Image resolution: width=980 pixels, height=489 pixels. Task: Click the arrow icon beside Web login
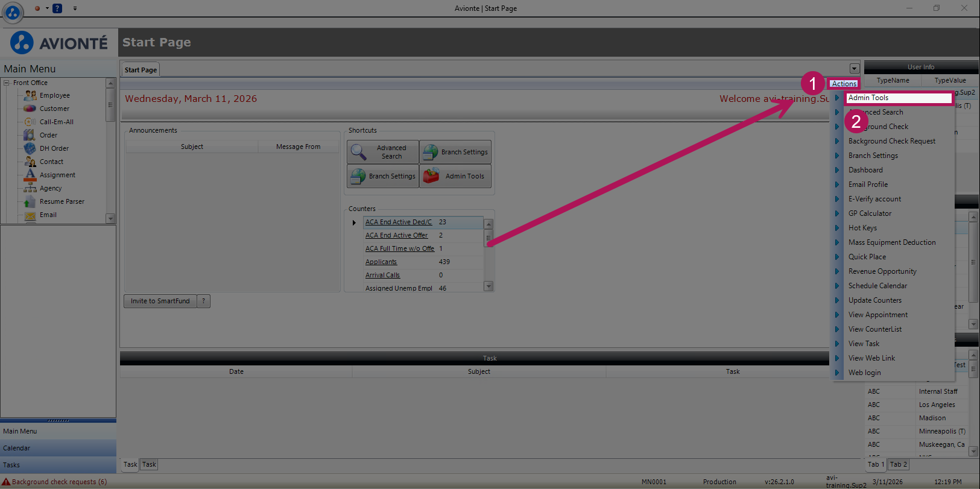837,373
